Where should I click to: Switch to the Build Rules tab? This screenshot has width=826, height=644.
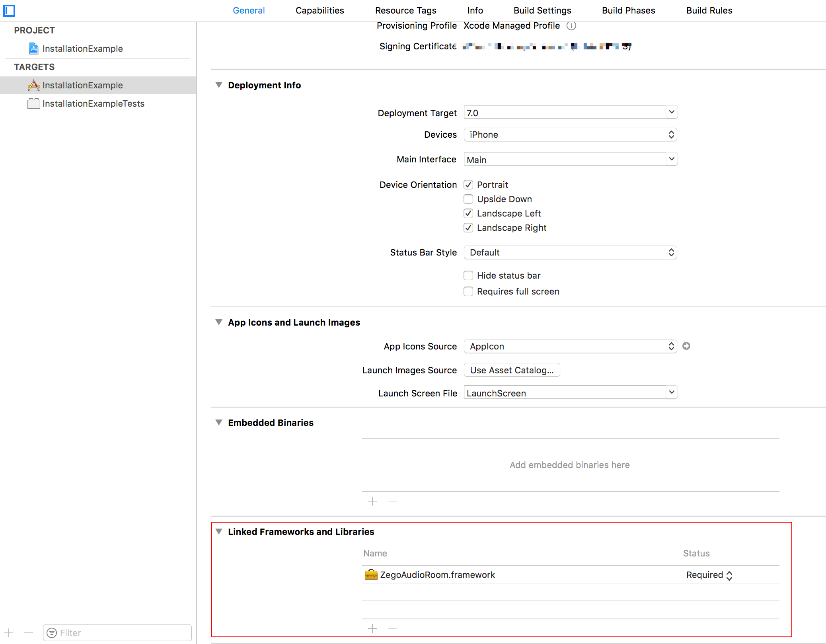coord(709,10)
